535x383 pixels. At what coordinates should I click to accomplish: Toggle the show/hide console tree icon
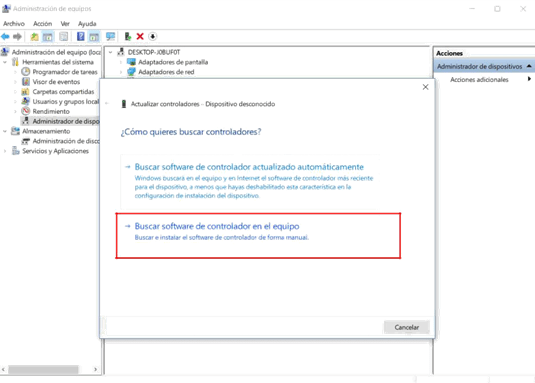click(47, 36)
